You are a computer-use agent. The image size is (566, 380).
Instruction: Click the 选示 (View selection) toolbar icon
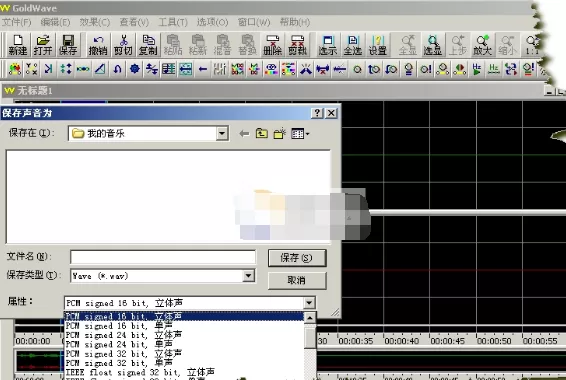(x=327, y=45)
